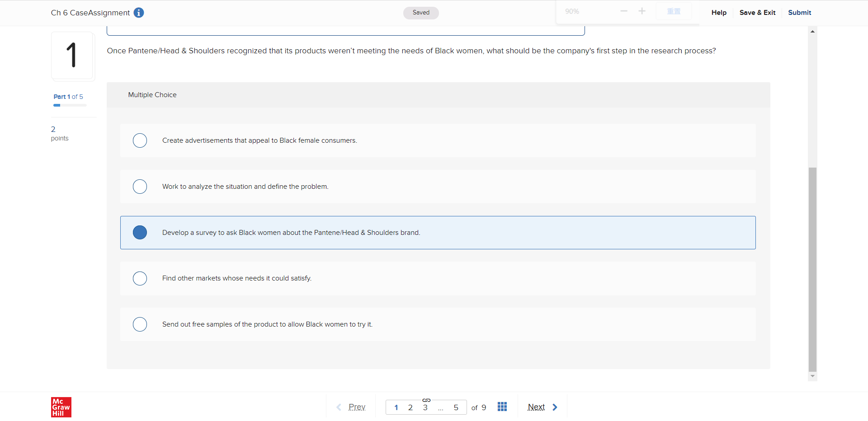The height and width of the screenshot is (421, 868).
Task: Click the left chevron beside Prev
Action: (x=339, y=407)
